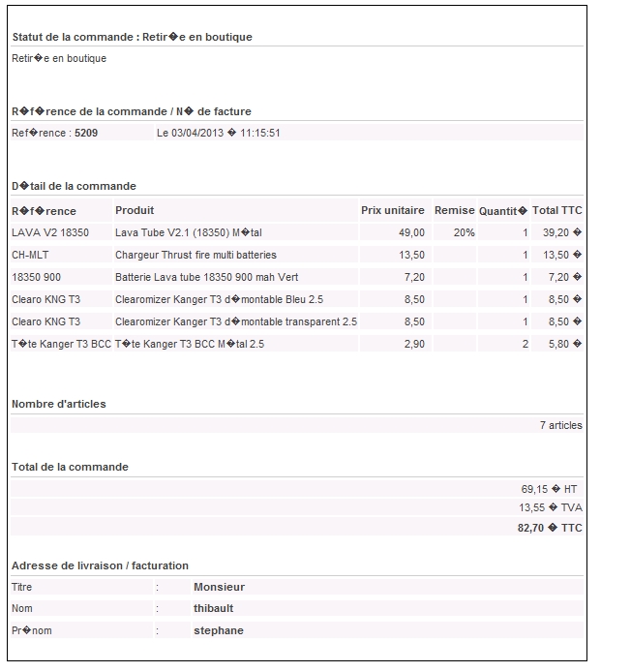This screenshot has height=672, width=631.
Task: Click the 'Lava Tube V2.1 (18350)' product name
Action: click(x=172, y=232)
